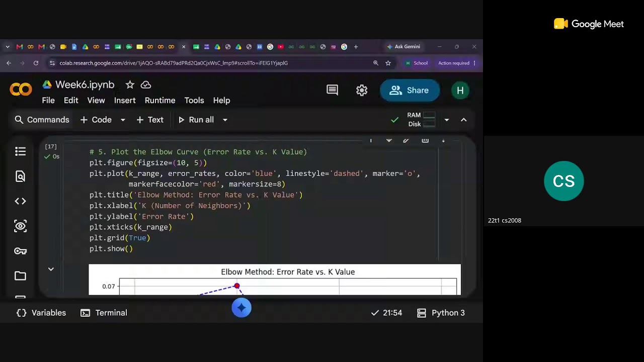Open the Secrets key panel
The height and width of the screenshot is (362, 644).
point(20,251)
